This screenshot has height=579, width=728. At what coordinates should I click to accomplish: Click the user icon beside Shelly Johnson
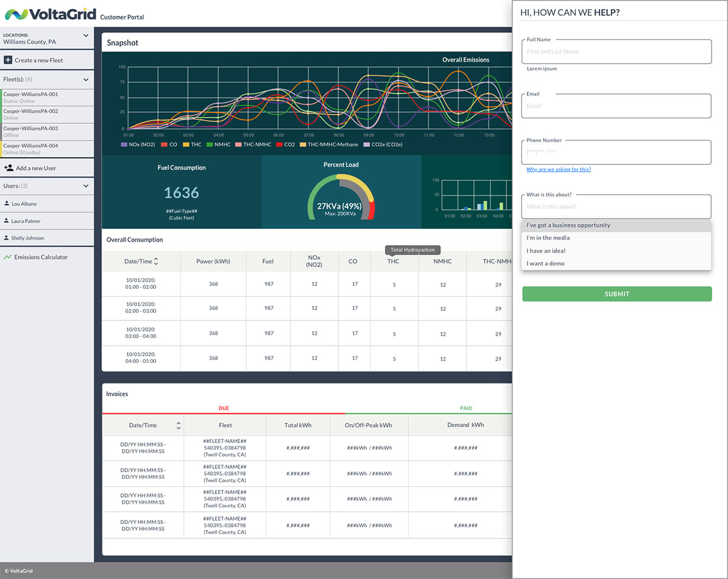[7, 238]
